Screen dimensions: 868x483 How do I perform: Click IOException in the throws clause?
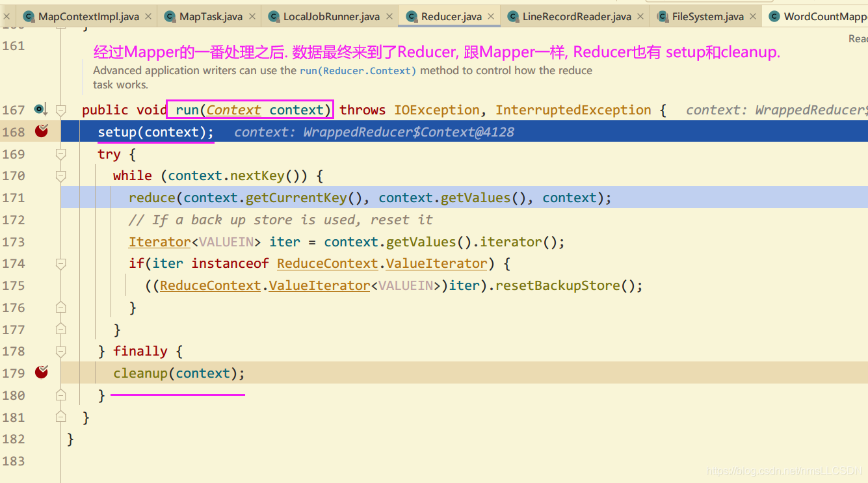437,110
